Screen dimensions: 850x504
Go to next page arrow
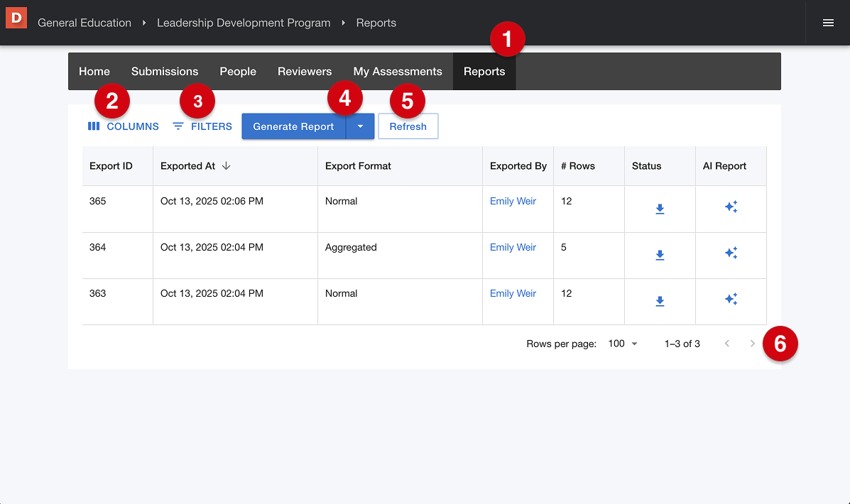[x=752, y=344]
